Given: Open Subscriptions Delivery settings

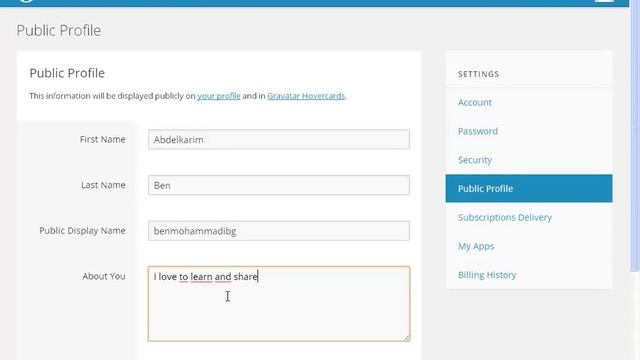Looking at the screenshot, I should (505, 217).
